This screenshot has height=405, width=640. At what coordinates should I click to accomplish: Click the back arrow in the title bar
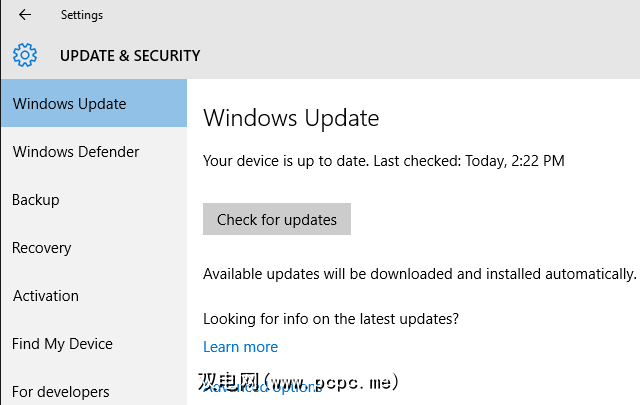click(x=25, y=15)
